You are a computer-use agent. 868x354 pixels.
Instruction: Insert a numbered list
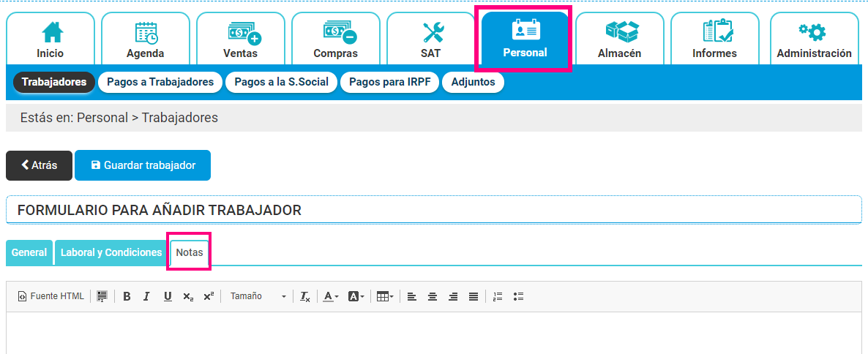coord(498,296)
